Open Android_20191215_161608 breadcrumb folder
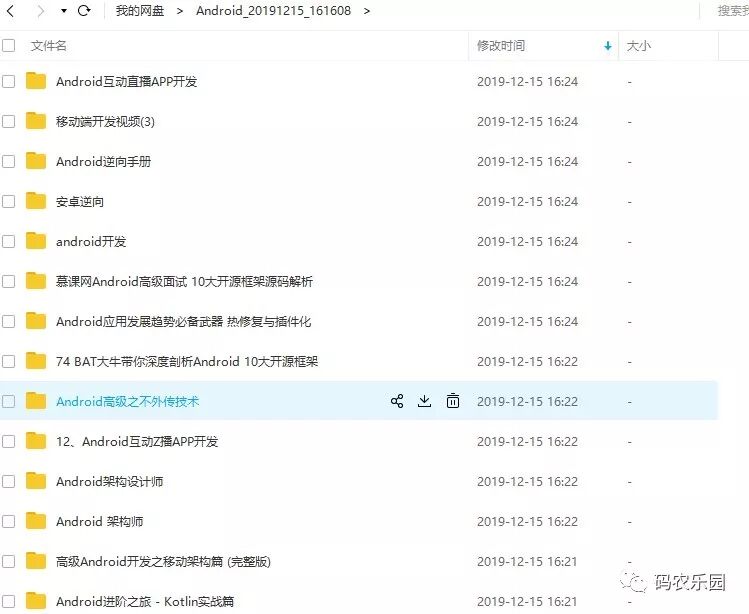Viewport: 749px width, 614px height. [x=273, y=11]
